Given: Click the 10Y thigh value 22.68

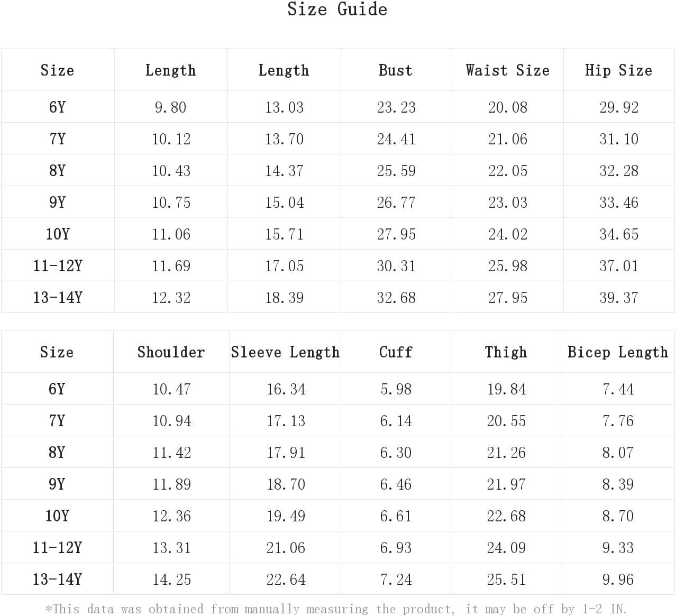Looking at the screenshot, I should 506,516.
